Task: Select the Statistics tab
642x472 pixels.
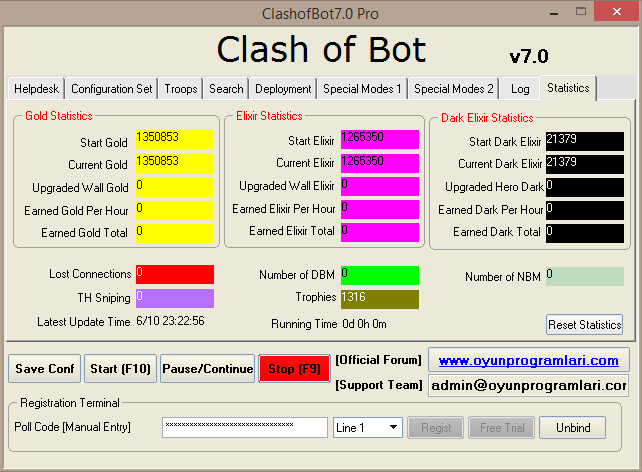Action: click(568, 88)
